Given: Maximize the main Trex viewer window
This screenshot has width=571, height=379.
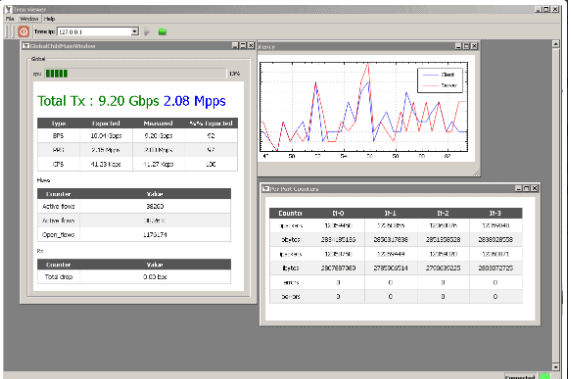Looking at the screenshot, I should point(547,9).
